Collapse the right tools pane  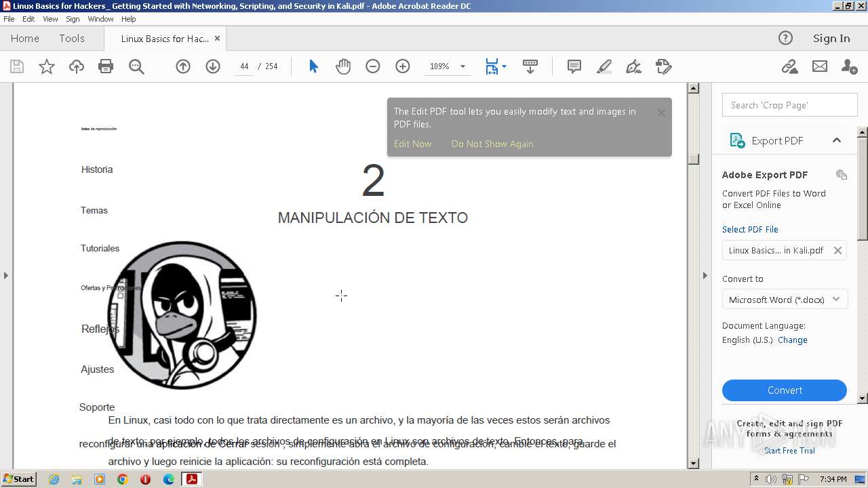(705, 275)
